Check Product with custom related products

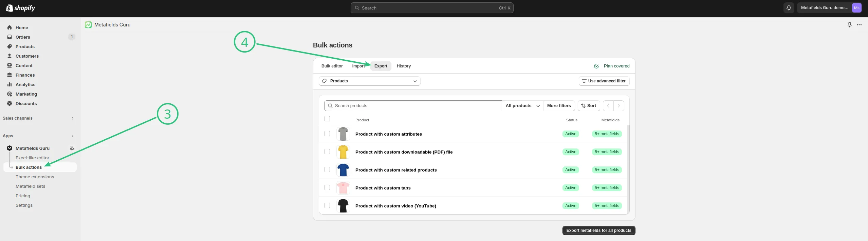pyautogui.click(x=327, y=169)
